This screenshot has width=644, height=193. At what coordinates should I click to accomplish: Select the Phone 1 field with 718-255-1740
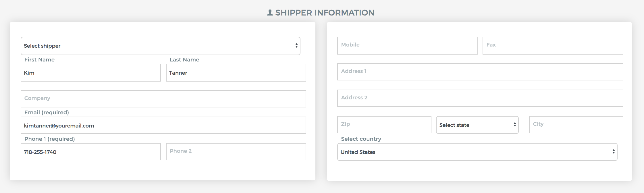(x=91, y=152)
